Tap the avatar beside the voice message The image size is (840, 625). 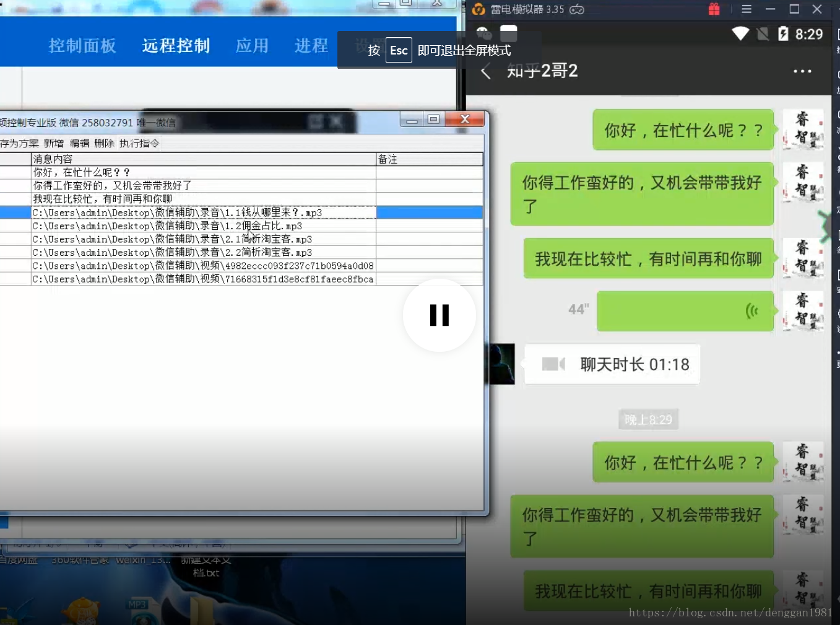coord(803,311)
